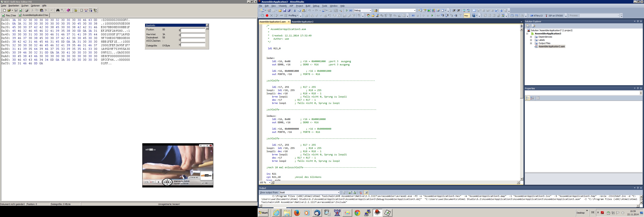This screenshot has width=644, height=217.
Task: Open the Datei menu in Hex-Editor
Action: pos(3,6)
